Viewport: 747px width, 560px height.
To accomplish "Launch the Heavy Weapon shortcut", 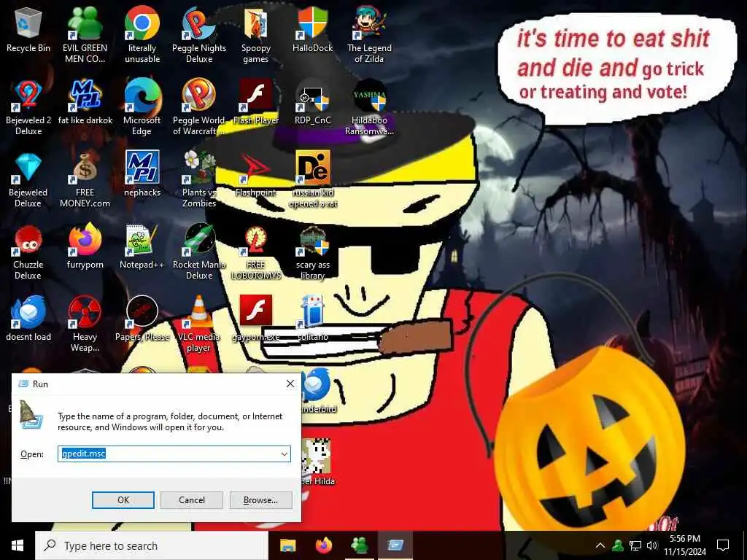I will (x=85, y=324).
